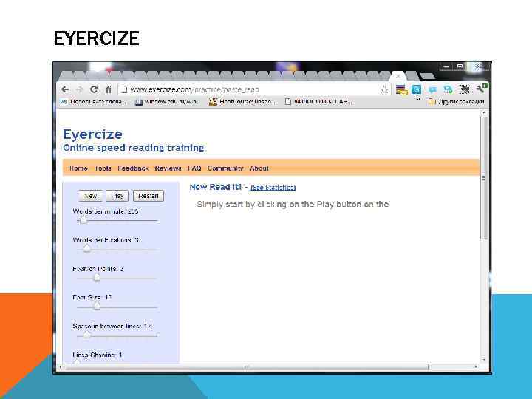
Task: Open the About menu item
Action: coord(259,168)
